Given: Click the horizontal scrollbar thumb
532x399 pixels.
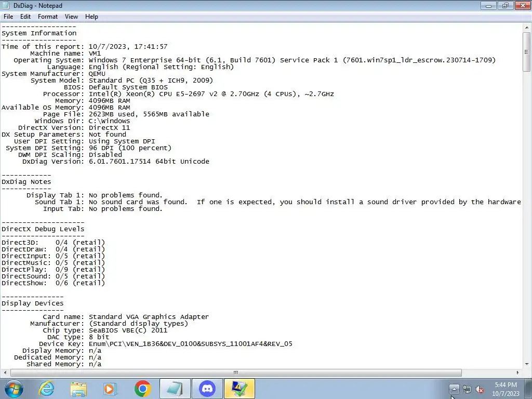Looking at the screenshot, I should pos(236,373).
